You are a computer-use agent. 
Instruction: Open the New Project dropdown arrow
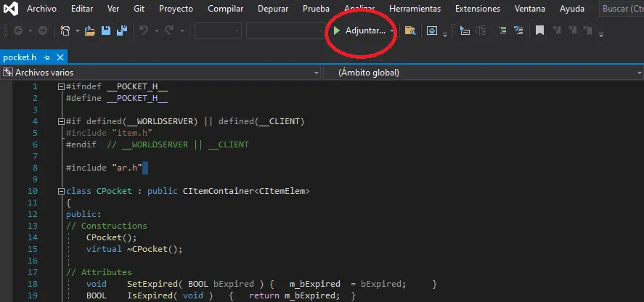point(77,31)
